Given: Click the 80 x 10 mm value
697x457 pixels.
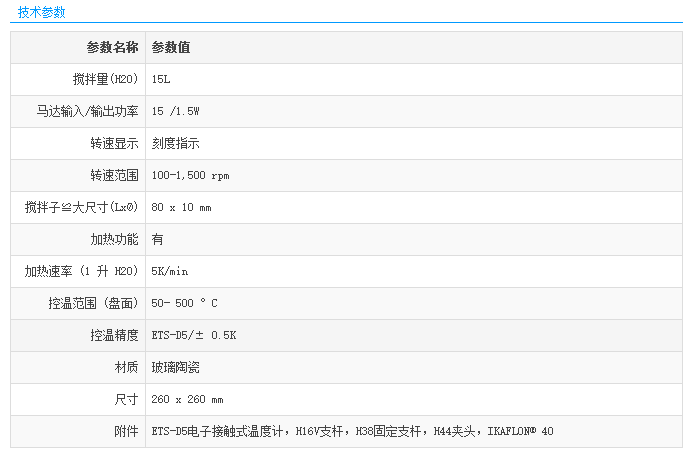Looking at the screenshot, I should coord(181,208).
